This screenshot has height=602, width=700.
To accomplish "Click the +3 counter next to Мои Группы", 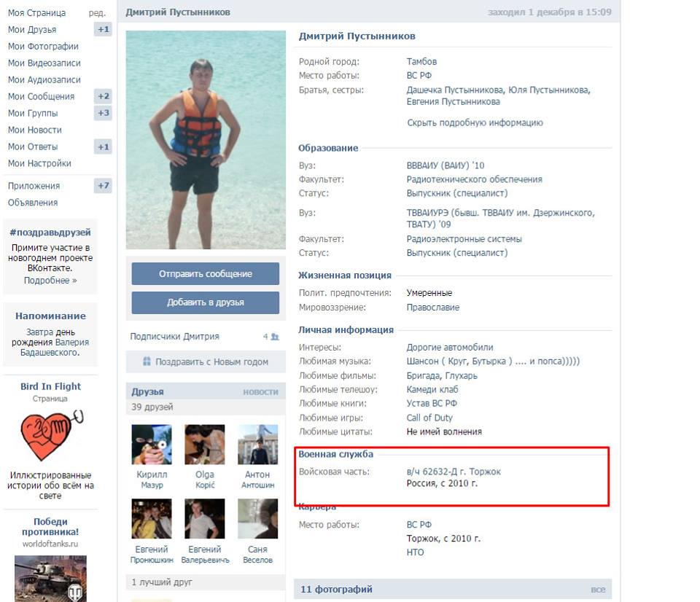I will pos(103,113).
